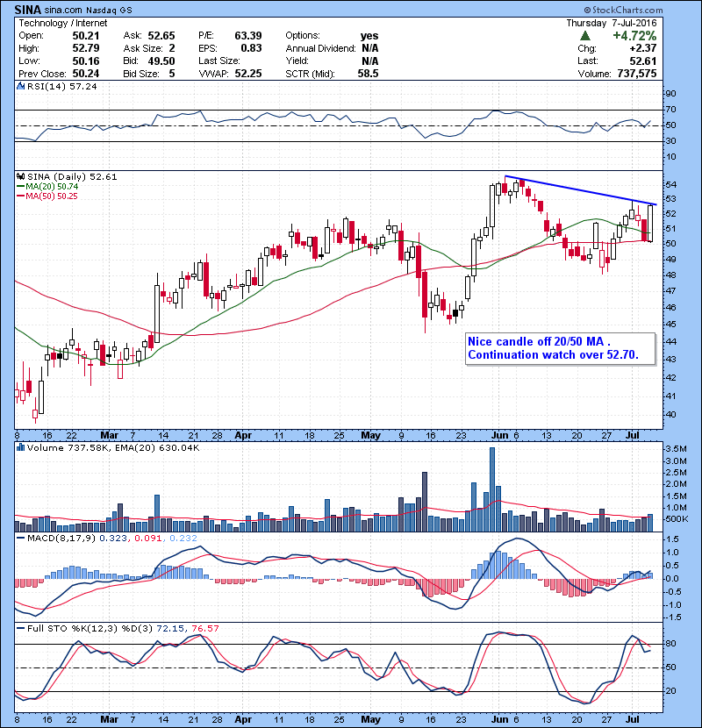This screenshot has width=702, height=728.
Task: Click the candlestick icon beside SINA (Daily)
Action: click(20, 177)
